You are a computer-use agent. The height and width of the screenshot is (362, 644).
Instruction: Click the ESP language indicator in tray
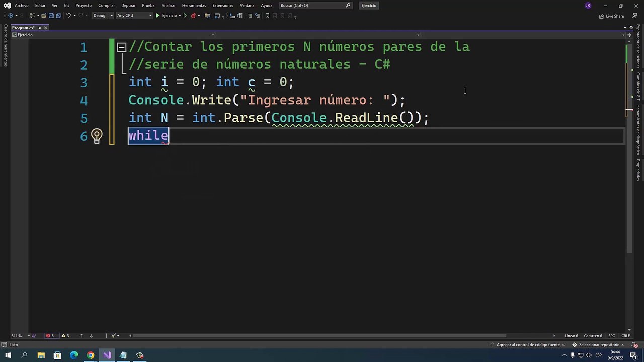coord(599,355)
